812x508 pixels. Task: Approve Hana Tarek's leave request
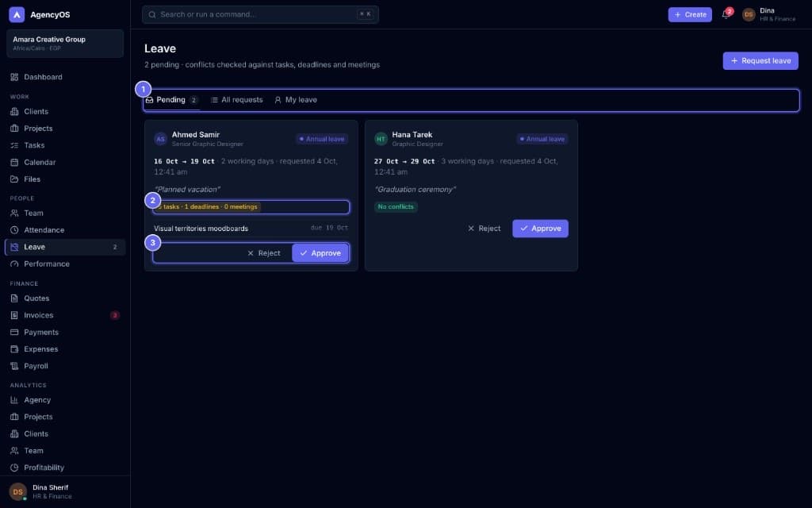pos(540,229)
